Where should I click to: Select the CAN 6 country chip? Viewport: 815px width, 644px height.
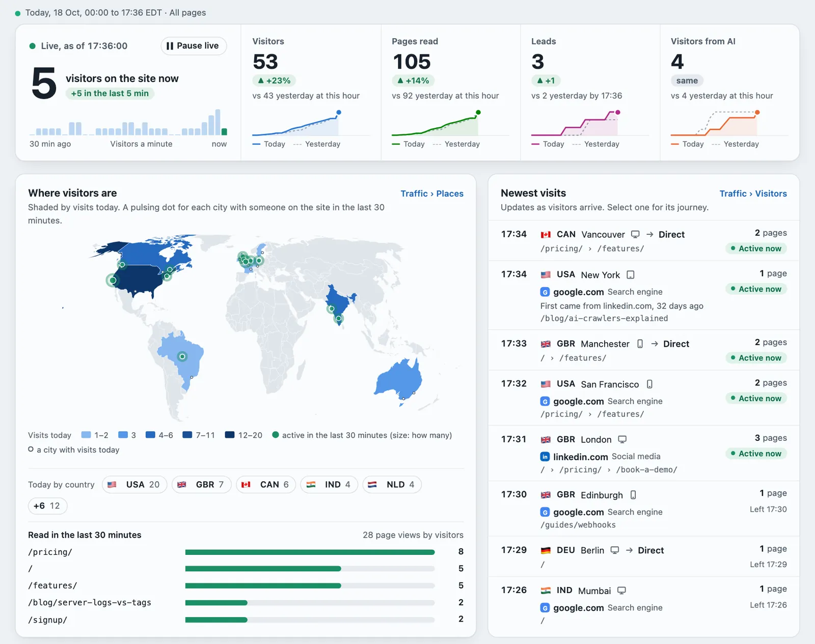pyautogui.click(x=266, y=485)
